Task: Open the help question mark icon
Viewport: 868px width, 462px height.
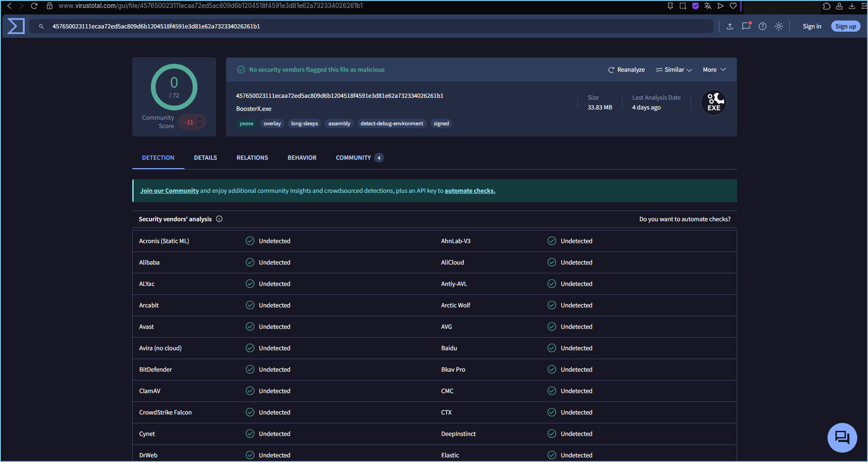Action: point(762,27)
